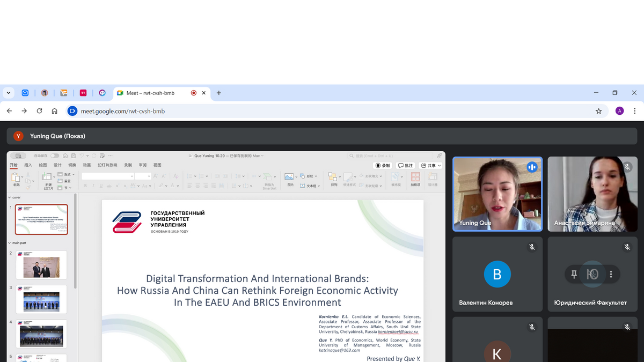Image resolution: width=644 pixels, height=362 pixels.
Task: Open the 文本框 (Text Box) dropdown
Action: (310, 186)
